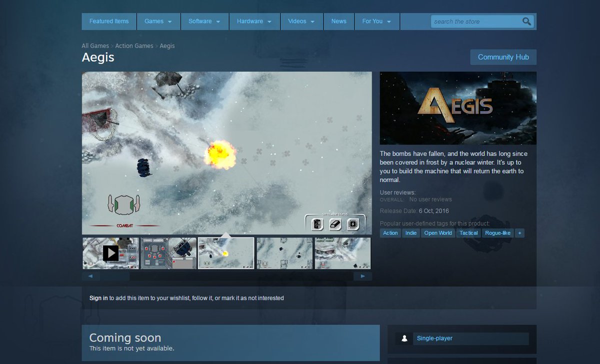Select the fourth snowy screenshot thumbnail
This screenshot has width=600, height=364.
point(284,253)
